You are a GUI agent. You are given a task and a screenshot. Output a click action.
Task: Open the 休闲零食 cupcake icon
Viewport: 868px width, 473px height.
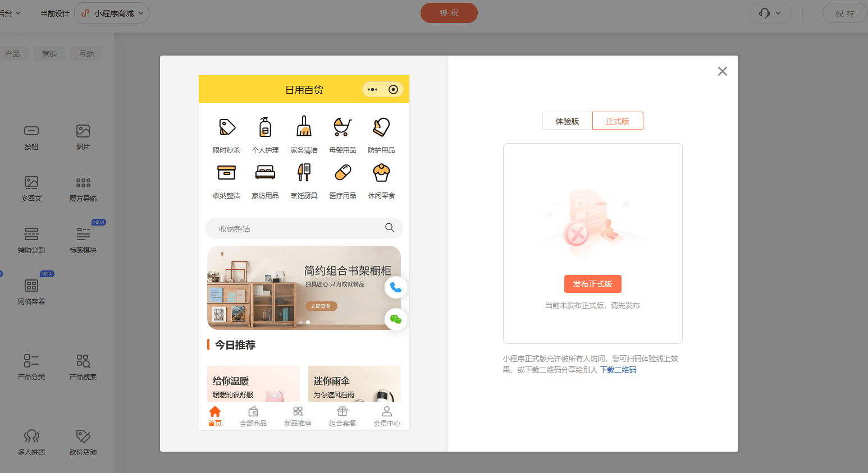[381, 173]
